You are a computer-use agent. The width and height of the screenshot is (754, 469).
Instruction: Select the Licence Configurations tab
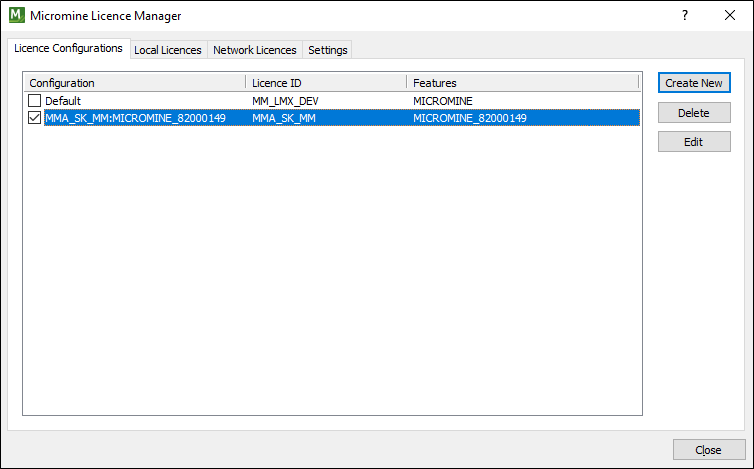(68, 49)
